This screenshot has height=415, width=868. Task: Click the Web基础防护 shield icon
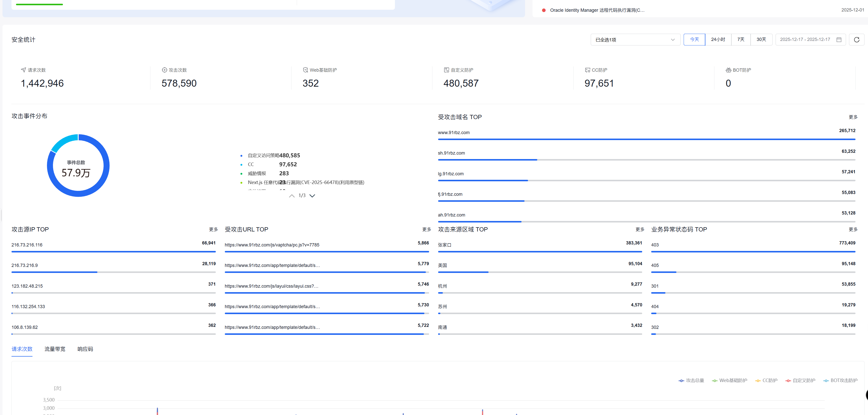[305, 70]
